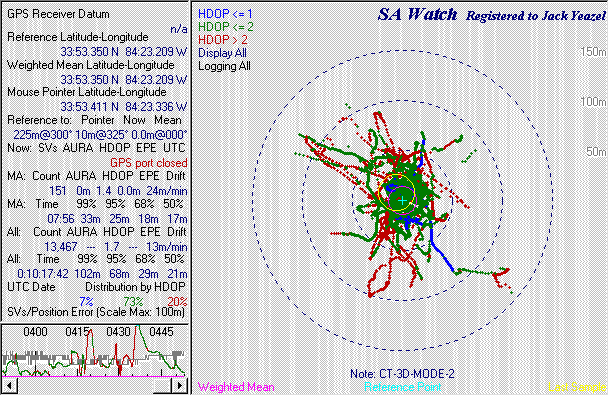Click the red GPS port closed message

(x=149, y=163)
